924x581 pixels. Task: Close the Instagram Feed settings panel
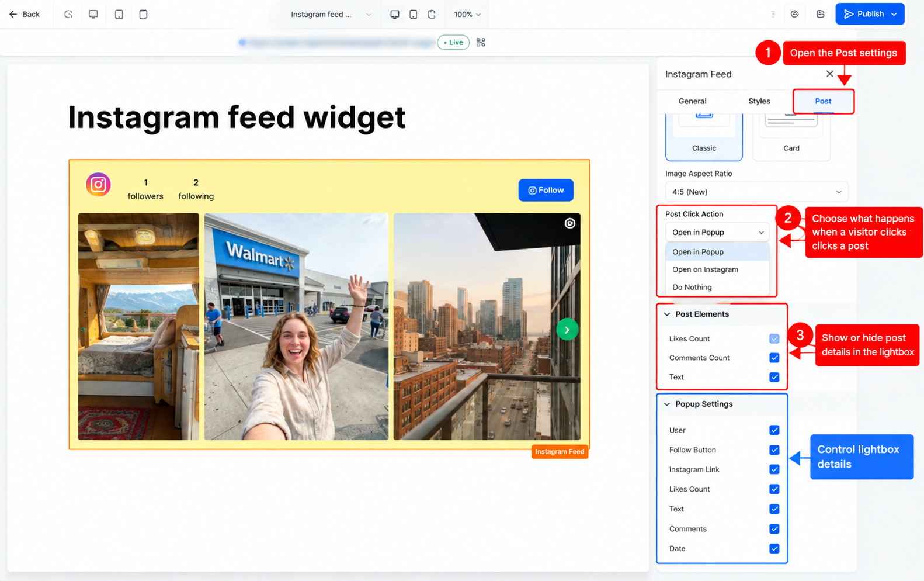[x=829, y=74]
